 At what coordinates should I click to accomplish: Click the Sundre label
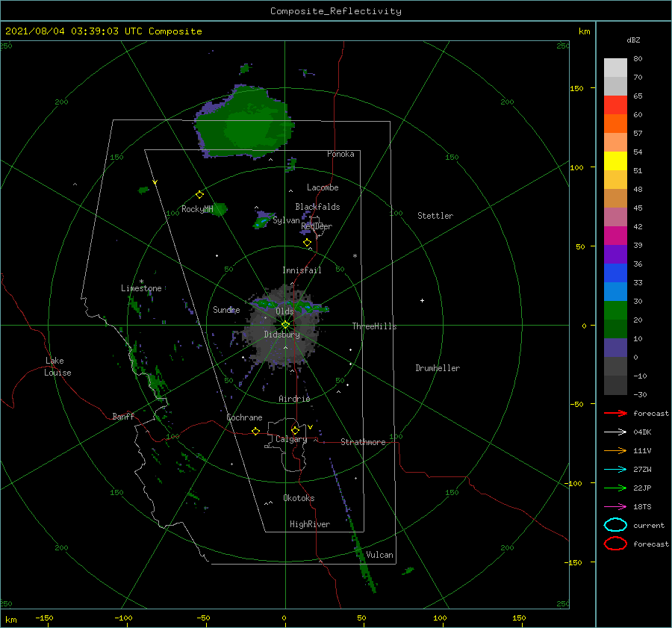[x=226, y=309]
